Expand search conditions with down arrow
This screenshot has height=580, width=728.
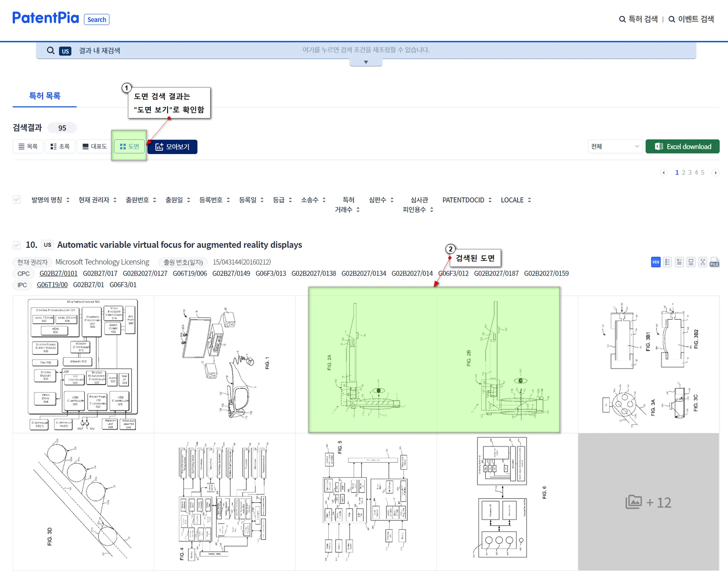[x=366, y=62]
